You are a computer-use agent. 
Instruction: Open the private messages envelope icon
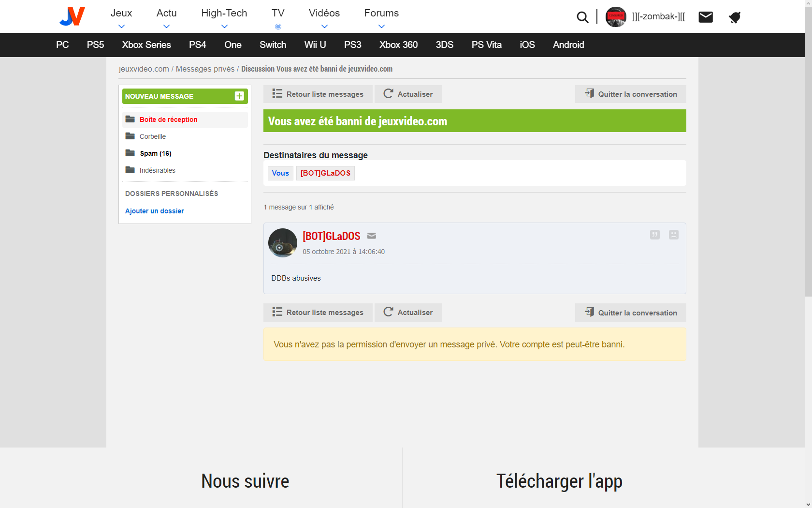(x=706, y=17)
